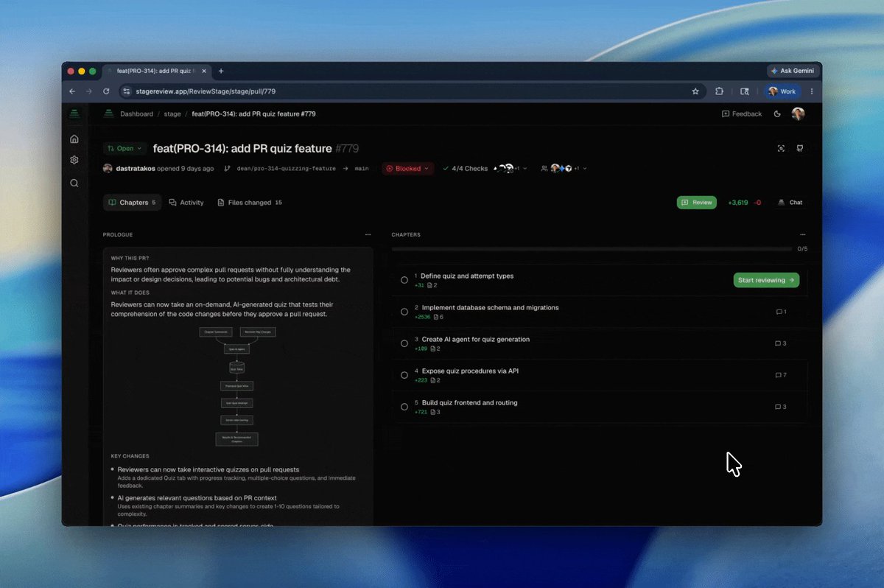
Task: Open comments on Expose quiz procedures chapter
Action: tap(782, 375)
